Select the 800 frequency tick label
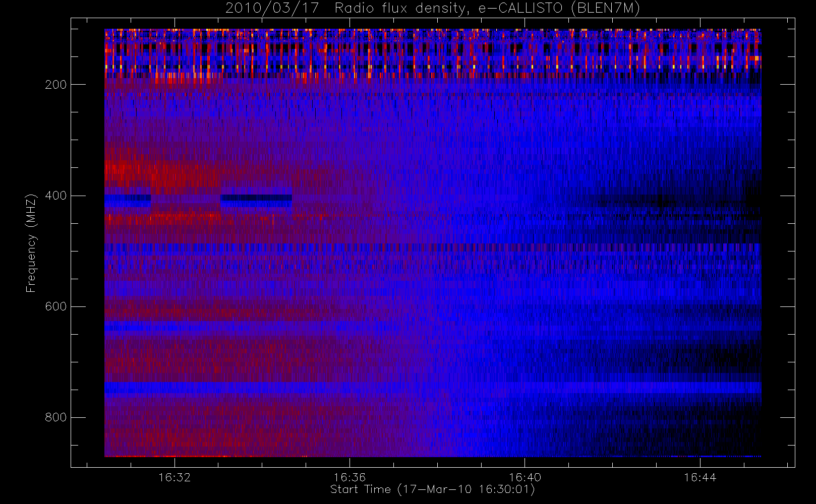 coord(55,417)
